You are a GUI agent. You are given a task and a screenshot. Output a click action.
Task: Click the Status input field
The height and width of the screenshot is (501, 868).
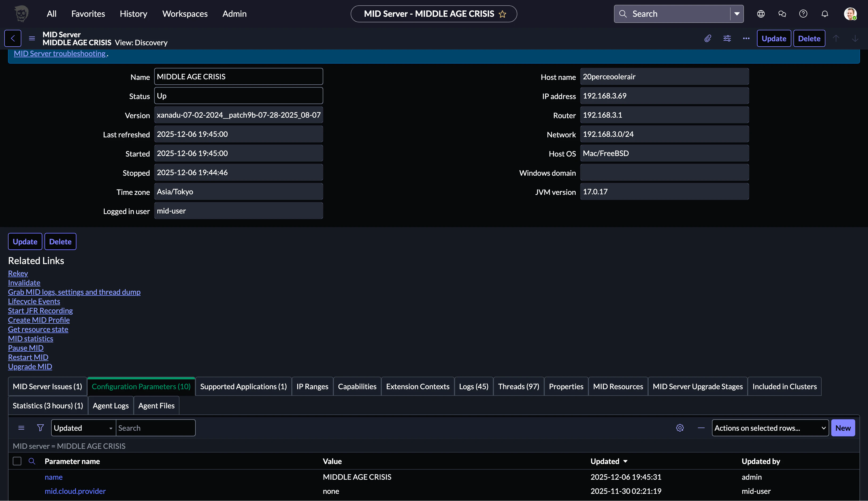239,96
